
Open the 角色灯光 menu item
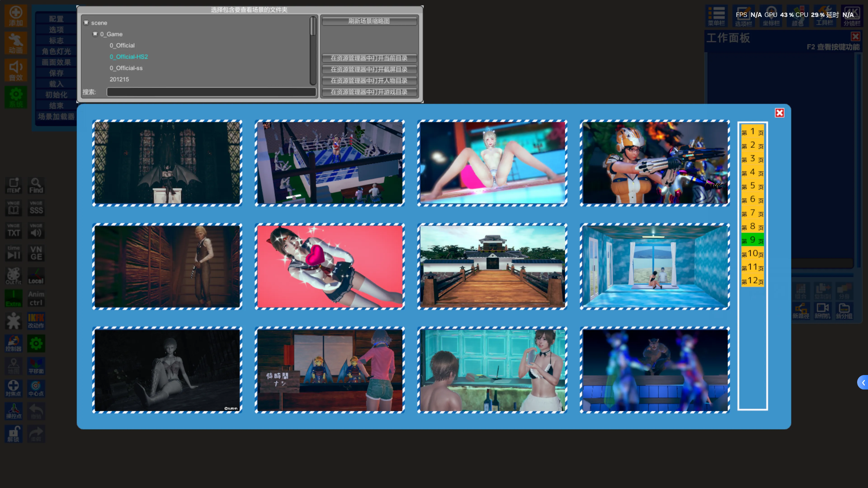tap(56, 51)
